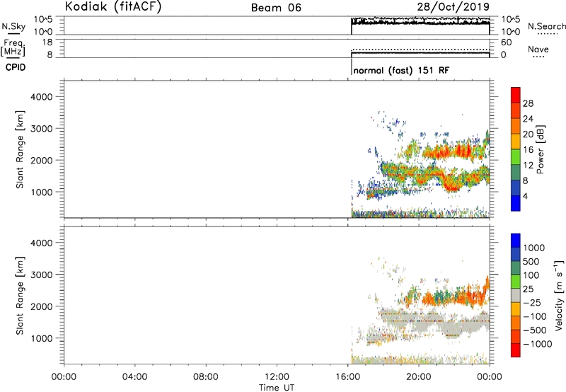
Task: Click the solid line key under N.Sky
Action: click(x=13, y=34)
